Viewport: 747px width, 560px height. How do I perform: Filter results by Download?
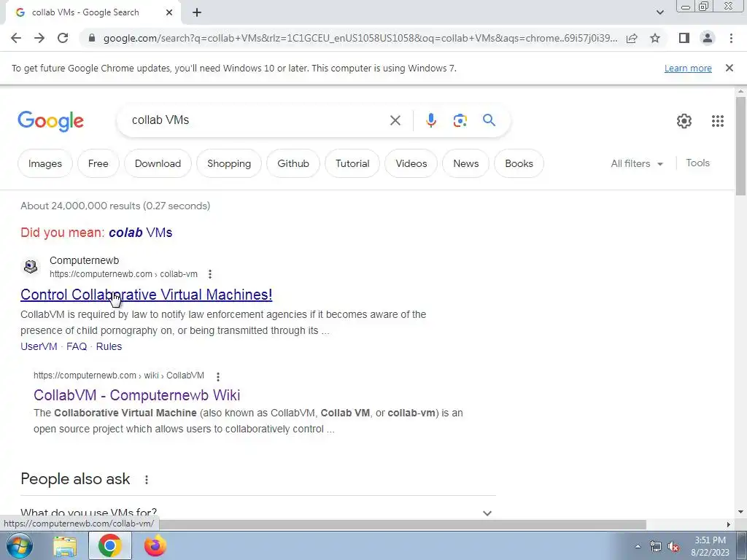[158, 163]
